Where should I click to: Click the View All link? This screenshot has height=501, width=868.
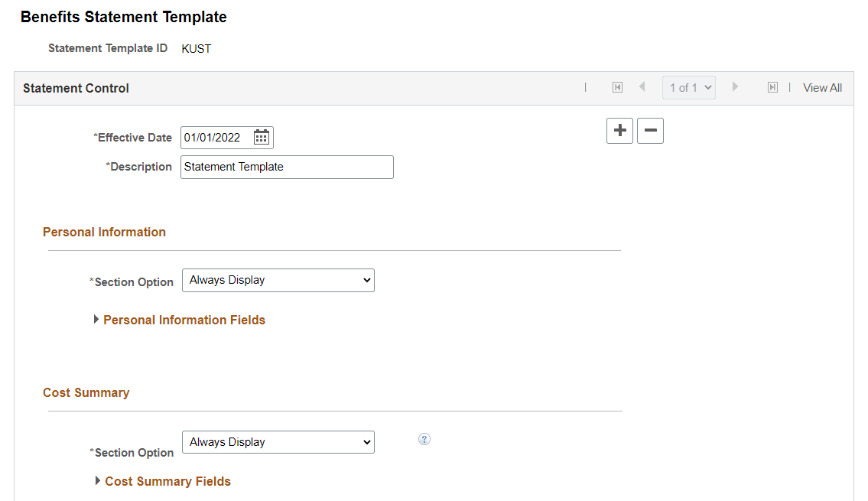[x=822, y=88]
